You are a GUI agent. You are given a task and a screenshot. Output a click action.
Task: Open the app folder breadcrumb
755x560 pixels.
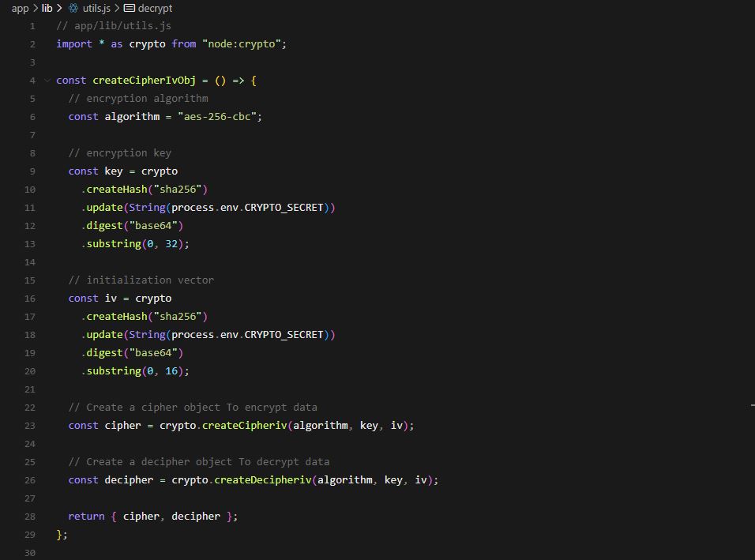[20, 8]
